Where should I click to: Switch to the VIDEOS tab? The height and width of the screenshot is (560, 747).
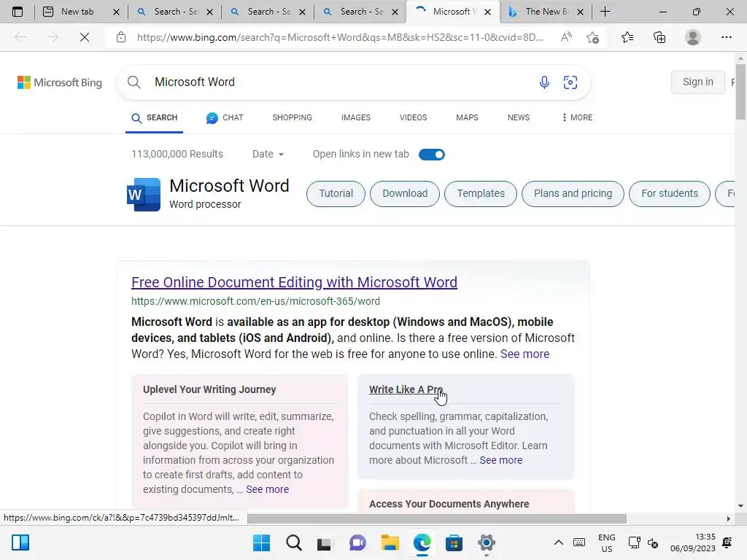[x=413, y=117]
